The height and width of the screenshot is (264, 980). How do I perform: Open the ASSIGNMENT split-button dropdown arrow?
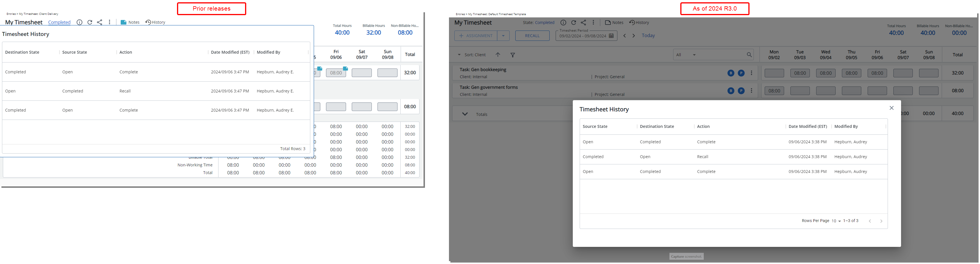pyautogui.click(x=503, y=36)
